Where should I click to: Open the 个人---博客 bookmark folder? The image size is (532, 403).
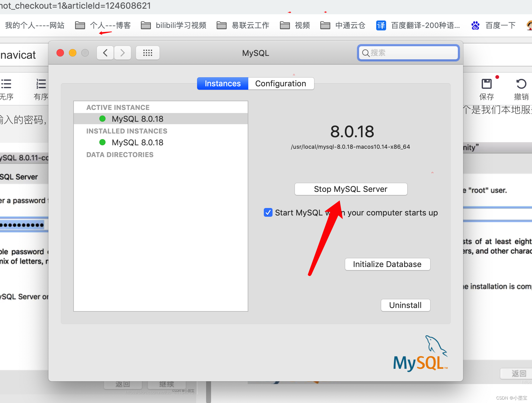click(x=103, y=25)
